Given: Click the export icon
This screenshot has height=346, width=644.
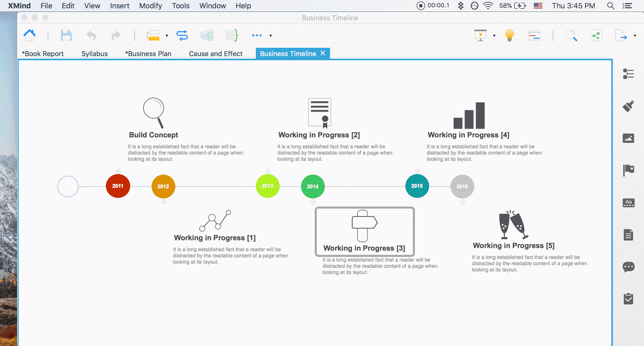Looking at the screenshot, I should (x=621, y=35).
